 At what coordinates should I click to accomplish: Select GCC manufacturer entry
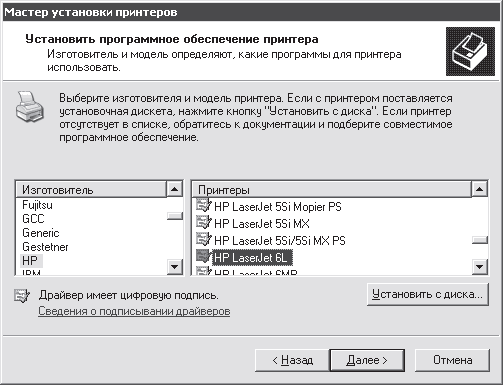click(x=33, y=219)
